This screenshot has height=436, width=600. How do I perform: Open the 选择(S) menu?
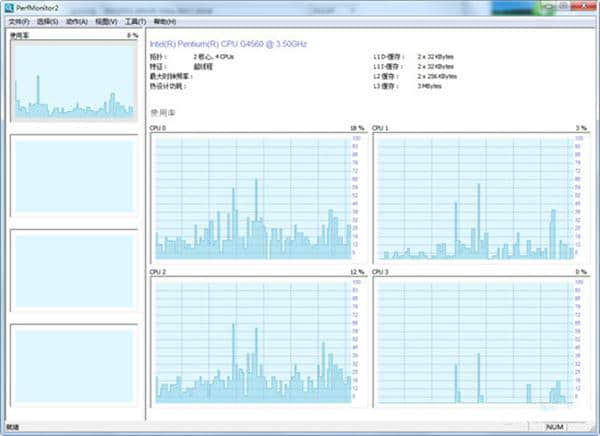coord(47,21)
